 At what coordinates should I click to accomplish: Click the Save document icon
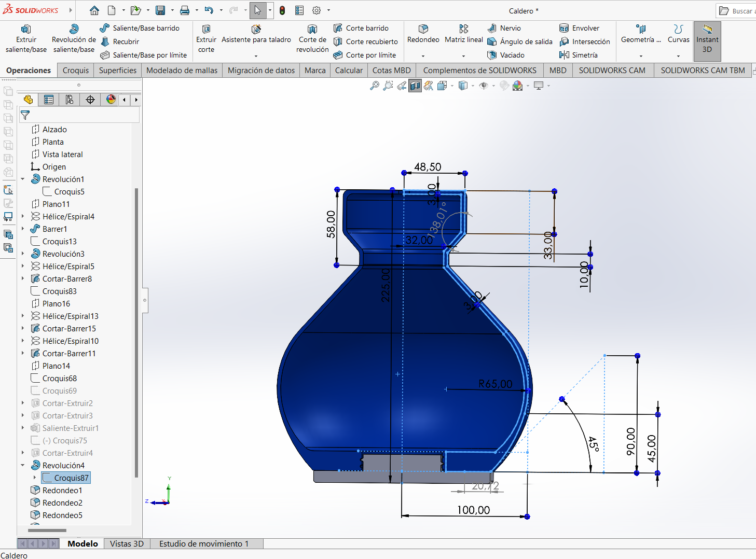pos(160,10)
